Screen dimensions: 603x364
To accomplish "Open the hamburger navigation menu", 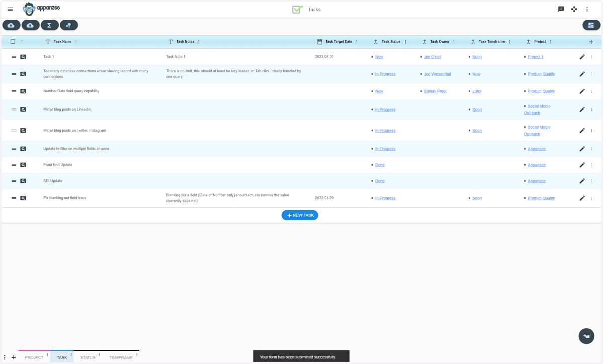I will [x=10, y=9].
